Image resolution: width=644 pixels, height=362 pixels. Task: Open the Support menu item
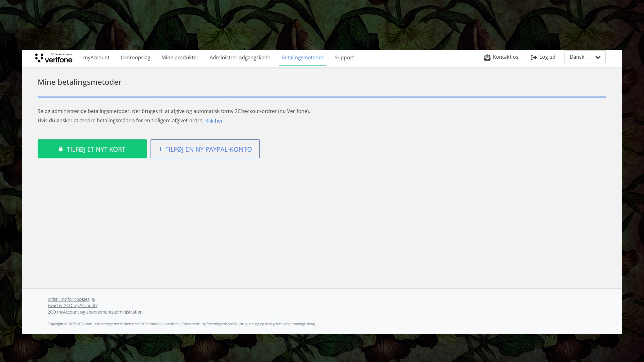tap(344, 58)
